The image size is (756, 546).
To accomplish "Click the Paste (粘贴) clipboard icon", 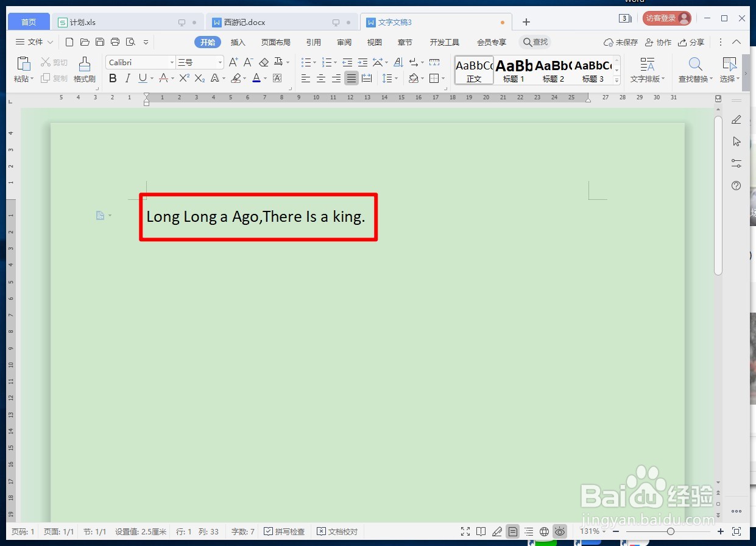I will click(24, 65).
